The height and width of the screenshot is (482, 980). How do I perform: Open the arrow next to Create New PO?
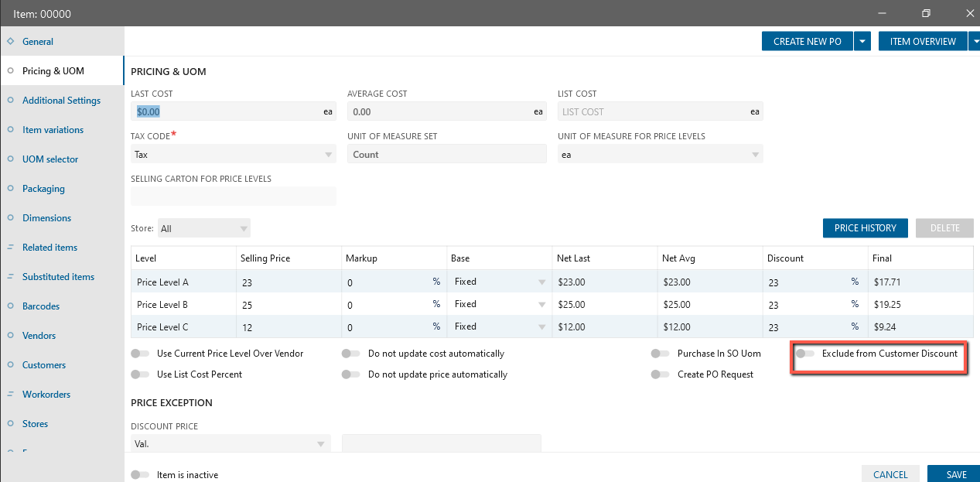point(863,42)
